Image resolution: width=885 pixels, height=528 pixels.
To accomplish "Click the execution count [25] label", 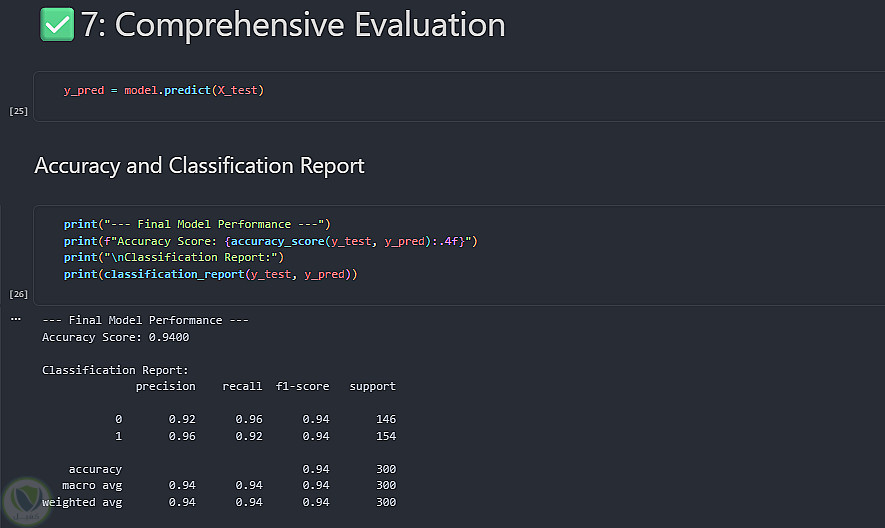I will pos(18,111).
